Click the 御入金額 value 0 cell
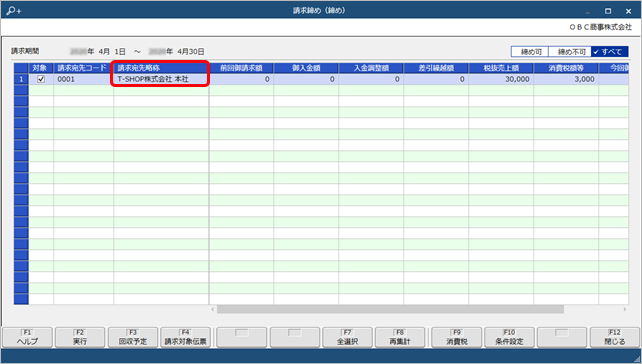The image size is (642, 364). (306, 79)
